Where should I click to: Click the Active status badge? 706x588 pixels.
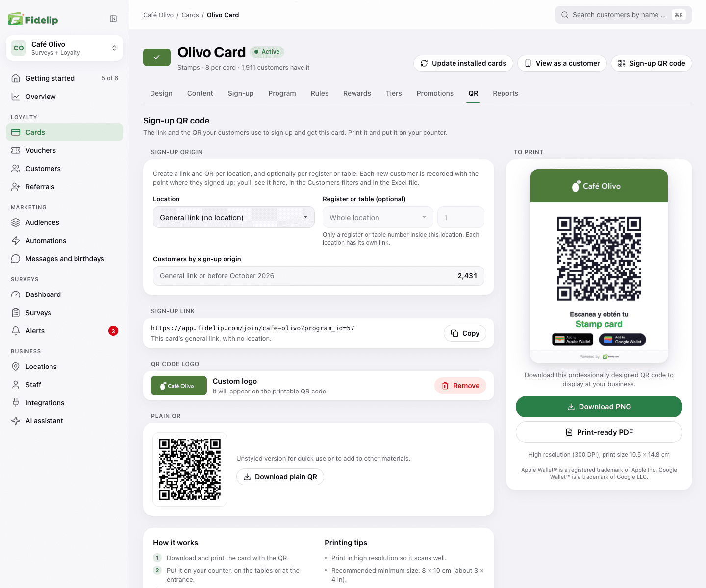[x=267, y=52]
